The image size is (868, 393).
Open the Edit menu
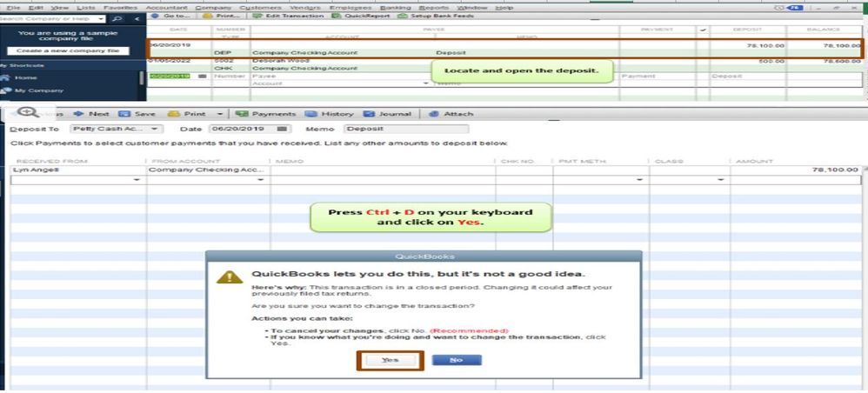(x=36, y=8)
